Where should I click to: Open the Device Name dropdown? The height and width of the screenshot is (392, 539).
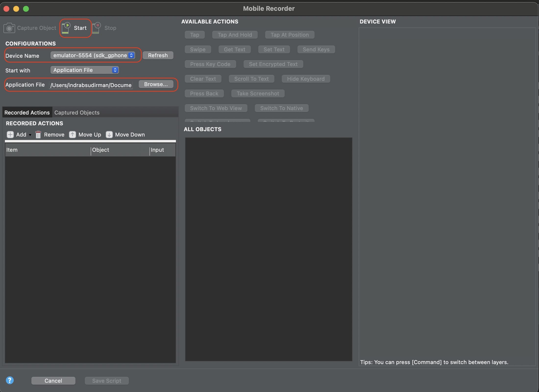coord(93,56)
